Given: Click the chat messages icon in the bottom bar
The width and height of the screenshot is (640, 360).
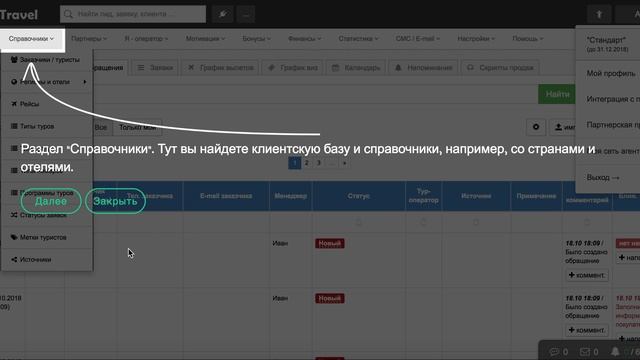Looking at the screenshot, I should [554, 351].
